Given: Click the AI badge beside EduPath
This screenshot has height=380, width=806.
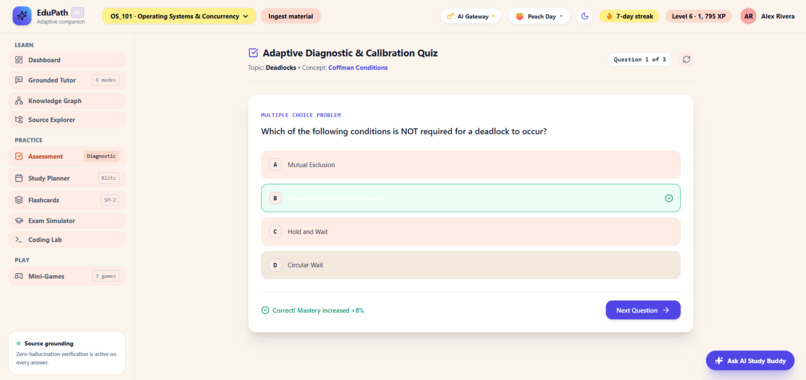Looking at the screenshot, I should tap(77, 12).
